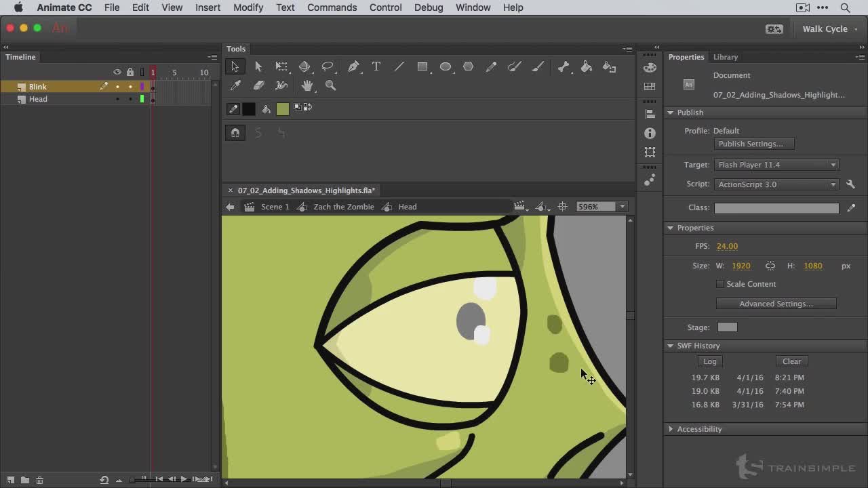Screen dimensions: 868x488
Task: Select the Brush tool
Action: [538, 66]
